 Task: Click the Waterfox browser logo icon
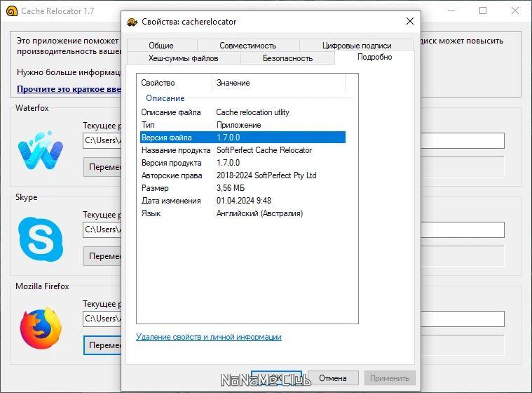[x=41, y=149]
